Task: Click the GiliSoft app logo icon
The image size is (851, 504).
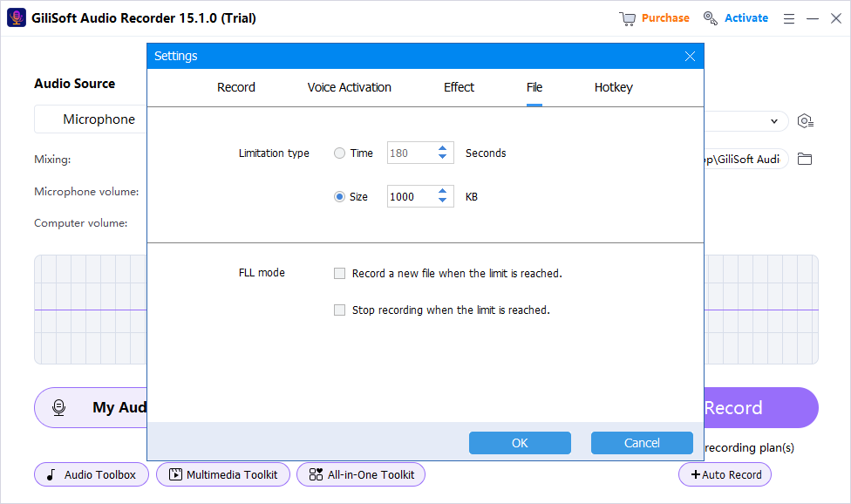Action: tap(17, 18)
